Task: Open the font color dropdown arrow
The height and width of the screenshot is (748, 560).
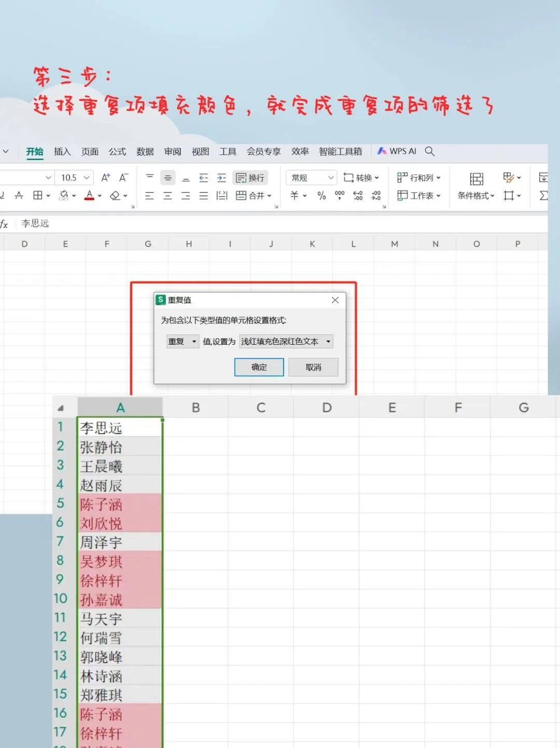Action: pyautogui.click(x=100, y=196)
